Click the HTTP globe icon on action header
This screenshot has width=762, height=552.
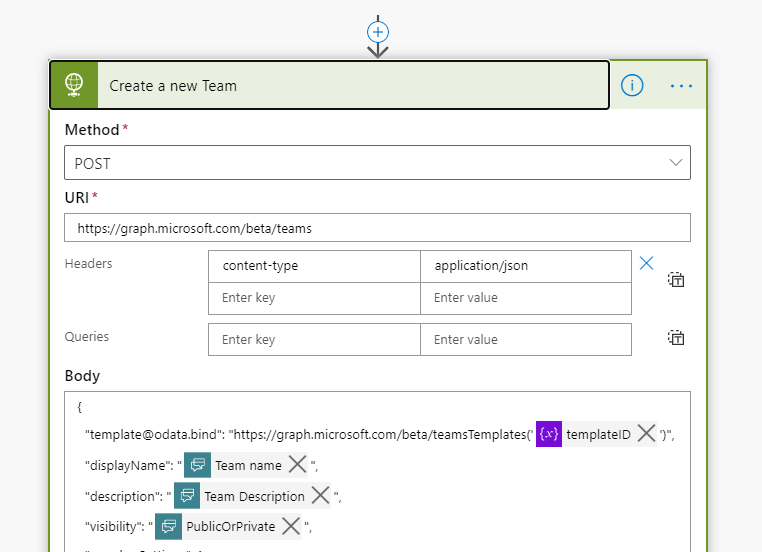tap(74, 86)
